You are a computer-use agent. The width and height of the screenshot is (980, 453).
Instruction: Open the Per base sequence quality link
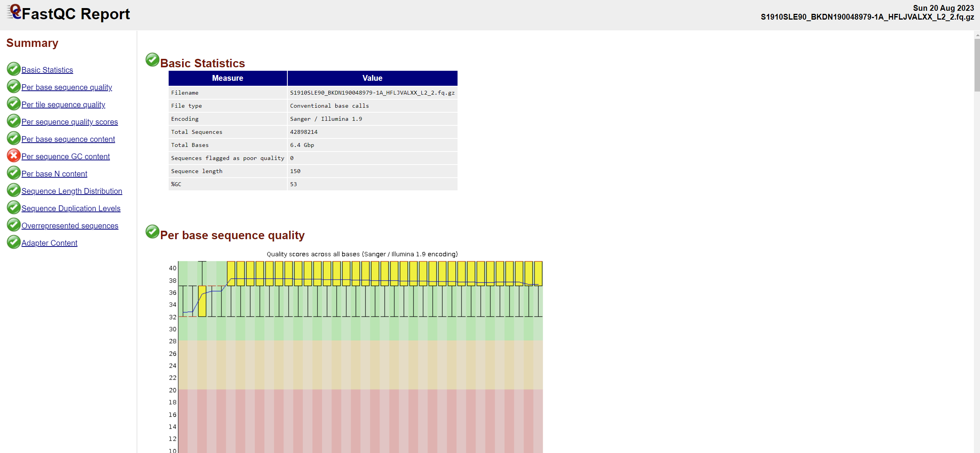[x=66, y=87]
